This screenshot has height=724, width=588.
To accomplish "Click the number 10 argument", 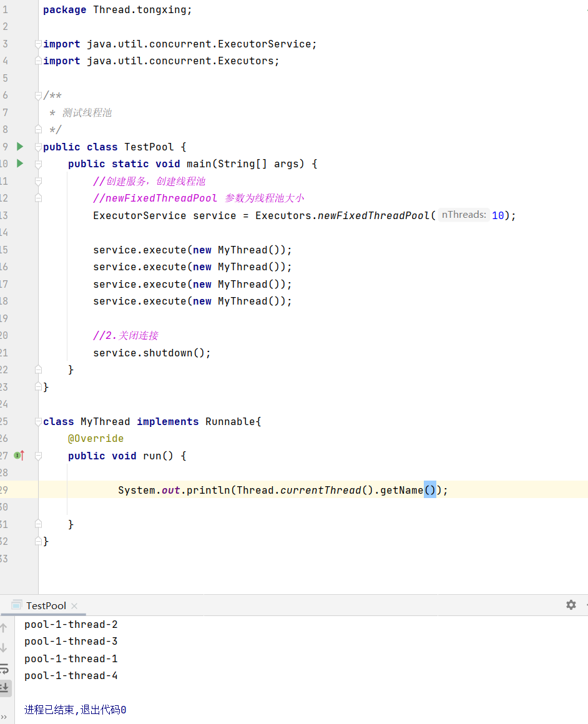I will (x=498, y=215).
